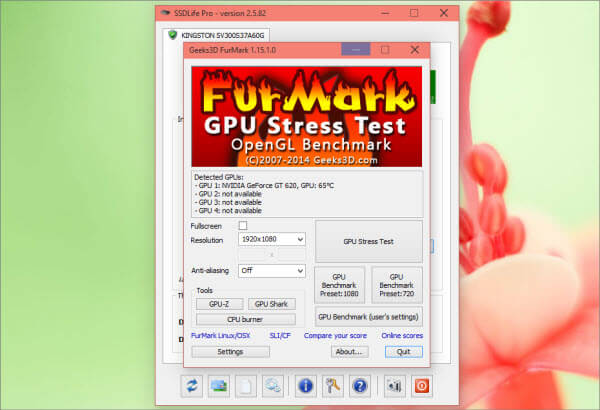Launch the GPU Shark tool
The width and height of the screenshot is (600, 410).
271,304
